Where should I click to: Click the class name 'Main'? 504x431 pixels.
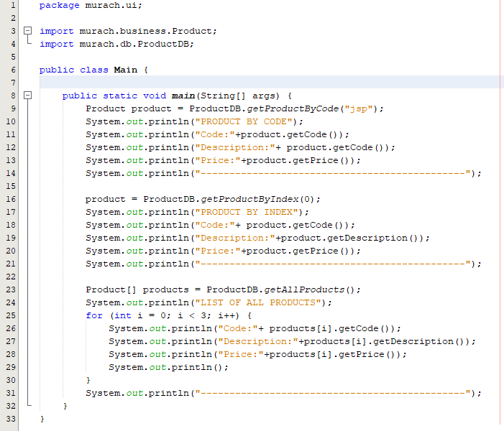point(125,70)
